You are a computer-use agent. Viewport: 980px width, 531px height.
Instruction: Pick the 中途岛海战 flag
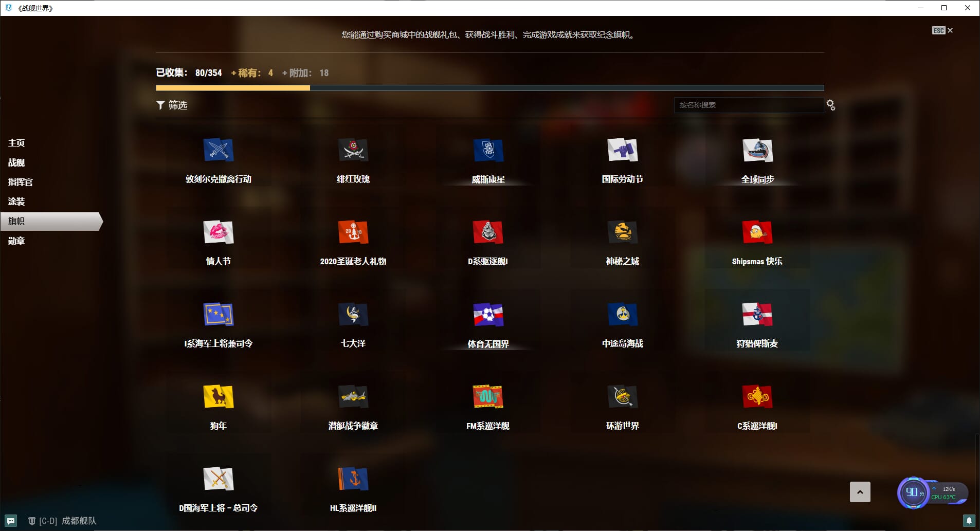click(623, 315)
